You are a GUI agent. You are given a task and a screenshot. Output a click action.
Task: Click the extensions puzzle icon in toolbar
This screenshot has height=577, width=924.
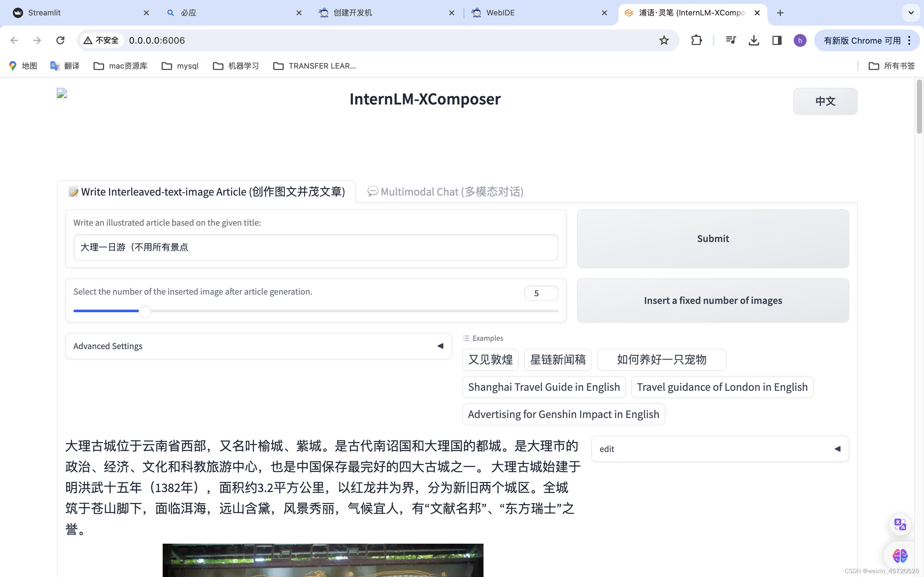[696, 40]
